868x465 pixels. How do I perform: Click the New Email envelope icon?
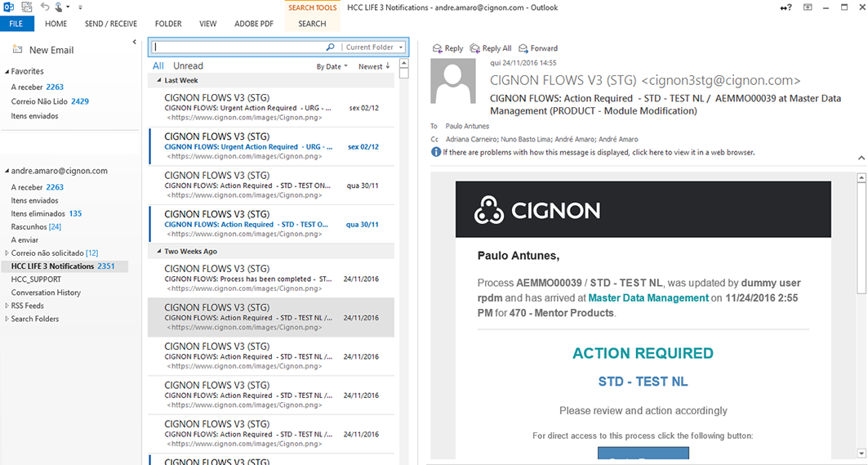click(18, 49)
